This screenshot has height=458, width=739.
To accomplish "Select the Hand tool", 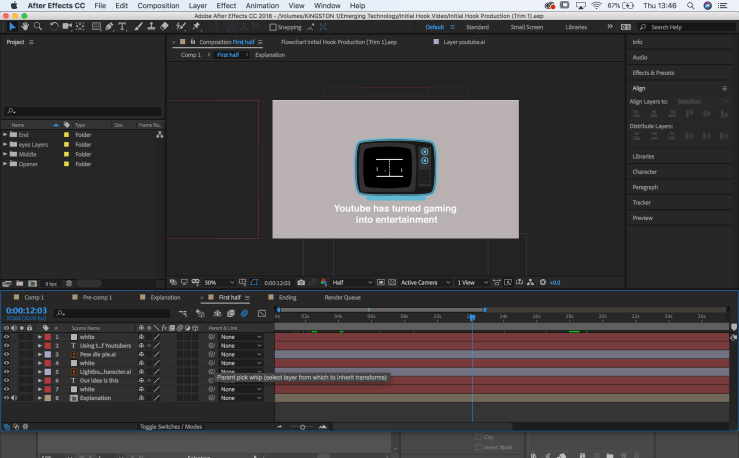I will tap(25, 27).
